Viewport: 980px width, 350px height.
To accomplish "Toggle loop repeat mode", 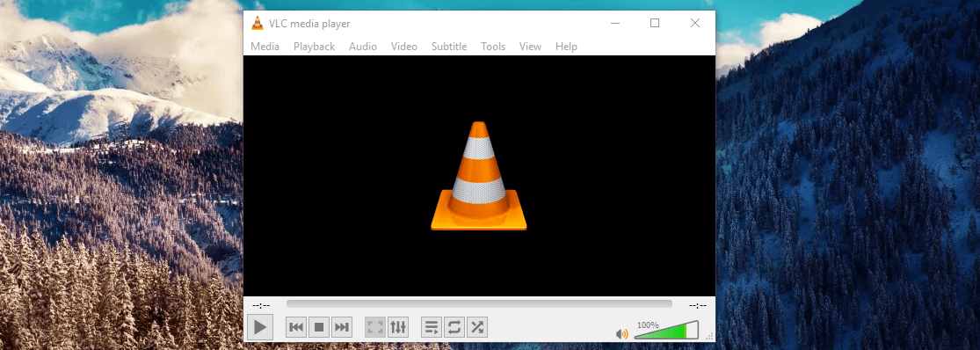I will [454, 327].
